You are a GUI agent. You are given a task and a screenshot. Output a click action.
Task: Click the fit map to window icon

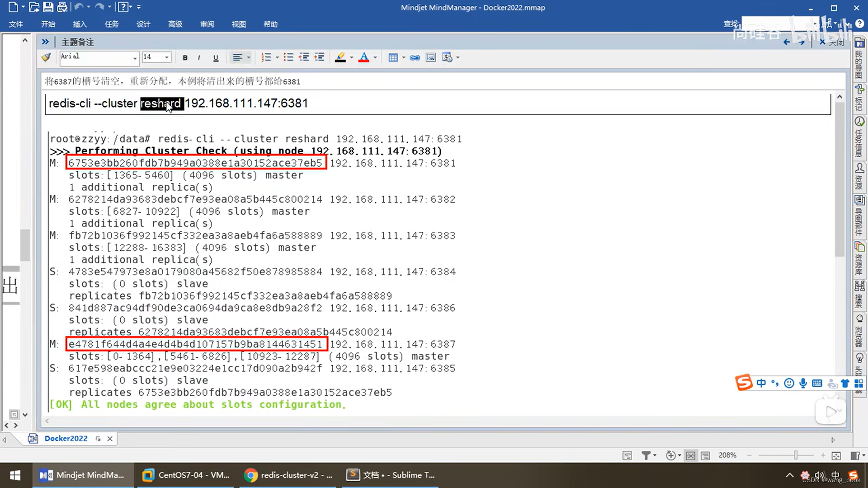tap(836, 455)
